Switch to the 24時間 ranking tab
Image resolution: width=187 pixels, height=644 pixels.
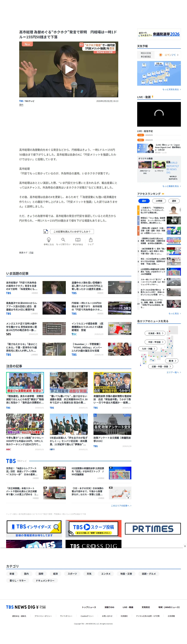pos(159,201)
